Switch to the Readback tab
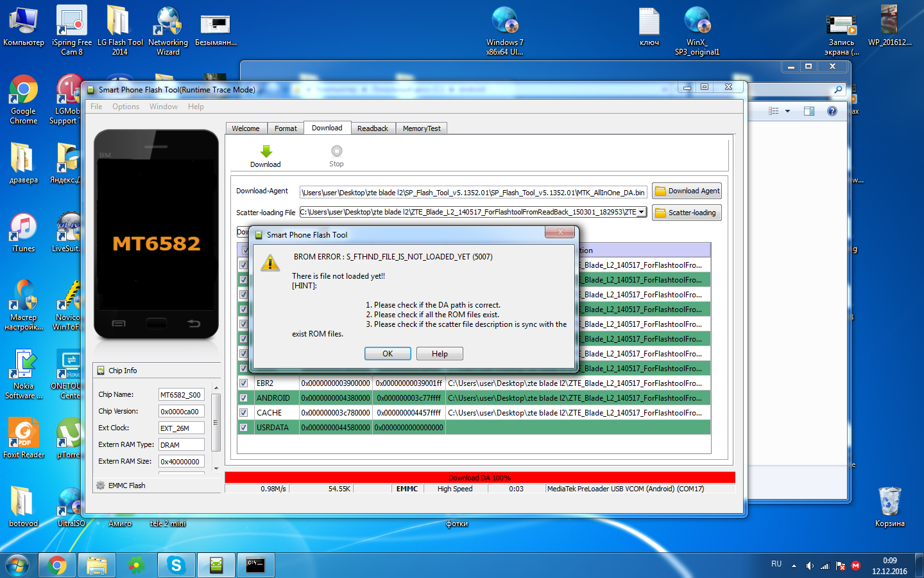 (372, 128)
